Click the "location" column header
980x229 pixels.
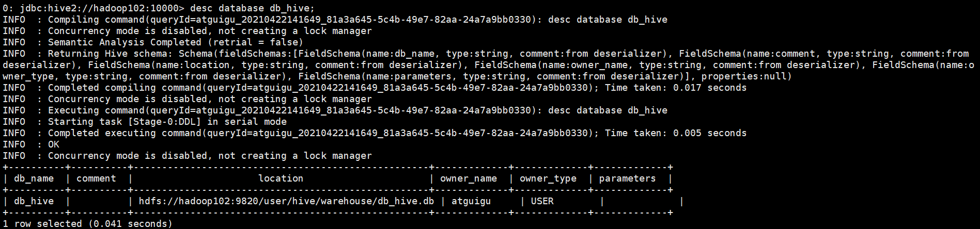281,178
